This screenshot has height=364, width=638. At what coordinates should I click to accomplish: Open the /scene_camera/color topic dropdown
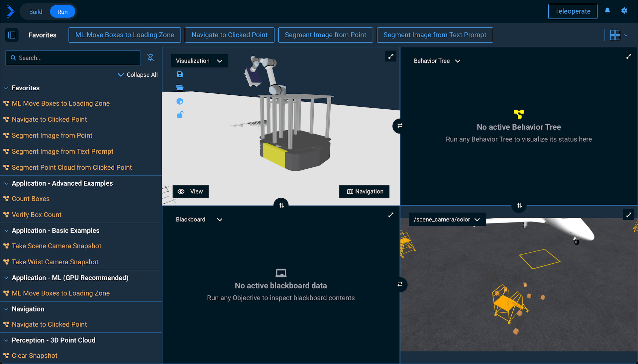click(x=447, y=220)
